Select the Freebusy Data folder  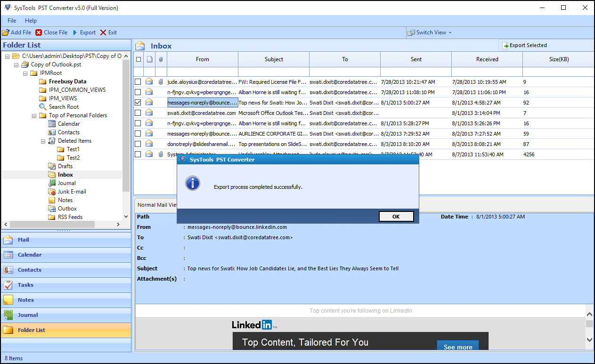pos(67,81)
